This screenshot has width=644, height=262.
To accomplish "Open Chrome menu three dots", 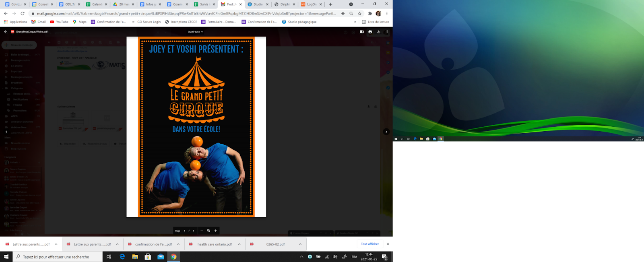I will pyautogui.click(x=387, y=13).
